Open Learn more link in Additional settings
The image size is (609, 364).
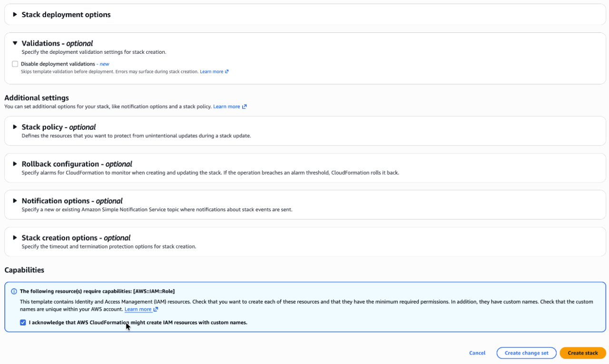coord(230,107)
